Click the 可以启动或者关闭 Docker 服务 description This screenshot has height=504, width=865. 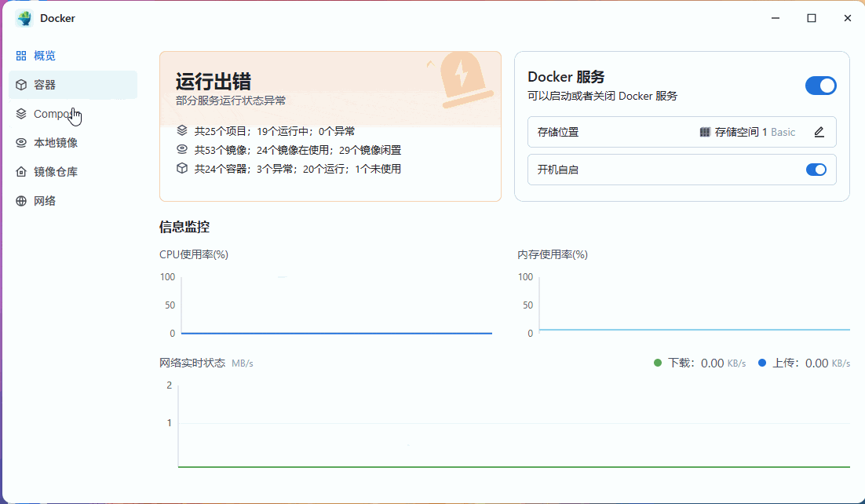[x=602, y=96]
